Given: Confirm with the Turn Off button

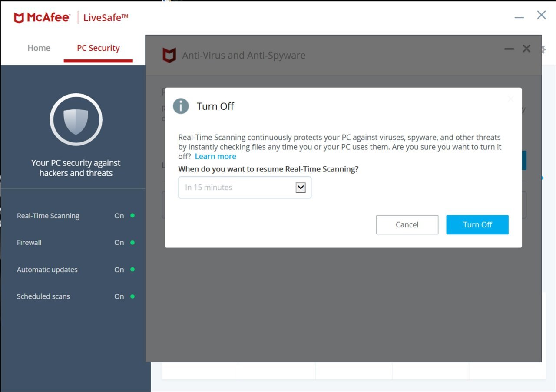Looking at the screenshot, I should point(477,224).
